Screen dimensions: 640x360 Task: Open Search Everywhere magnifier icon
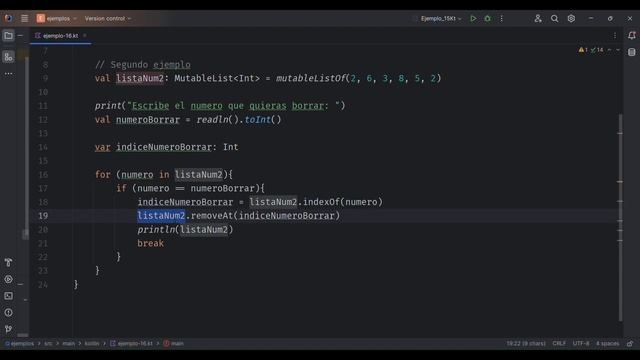[x=554, y=18]
